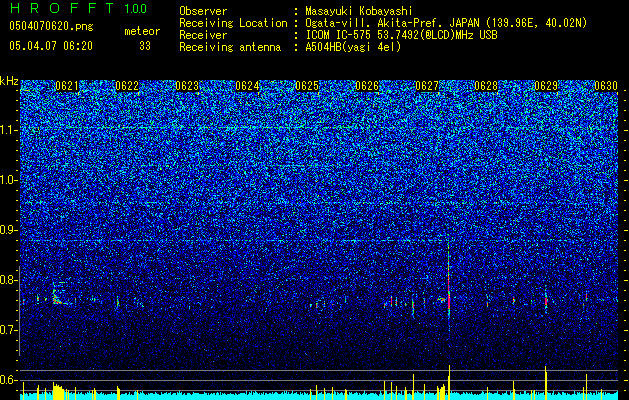Click the HROFFT 1.0.0 title text
The image size is (629, 400).
point(78,8)
